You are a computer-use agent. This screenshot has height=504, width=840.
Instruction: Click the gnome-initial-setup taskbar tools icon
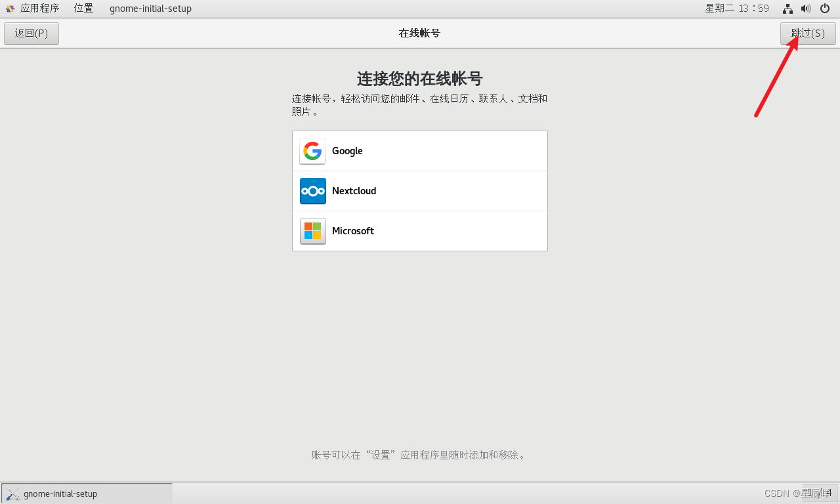(12, 493)
